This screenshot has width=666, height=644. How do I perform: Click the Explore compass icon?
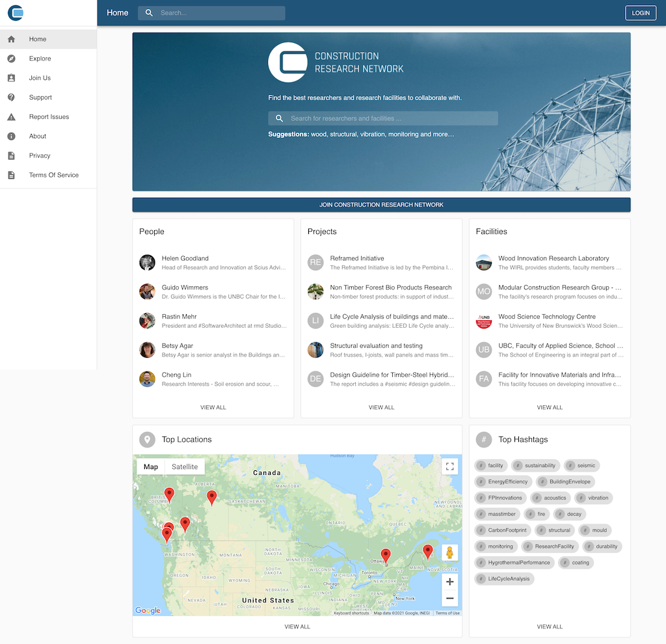(12, 59)
